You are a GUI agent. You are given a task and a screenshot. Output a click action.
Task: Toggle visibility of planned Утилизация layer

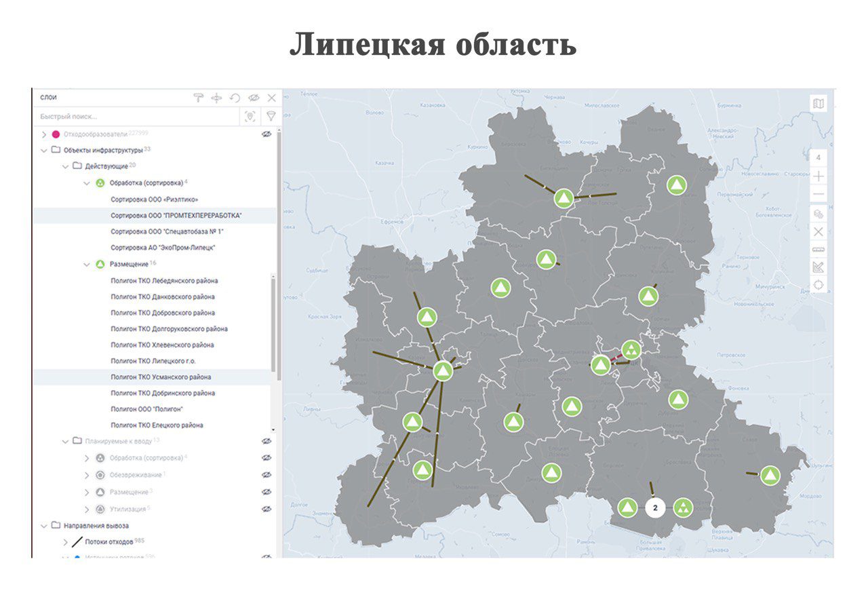(x=267, y=509)
